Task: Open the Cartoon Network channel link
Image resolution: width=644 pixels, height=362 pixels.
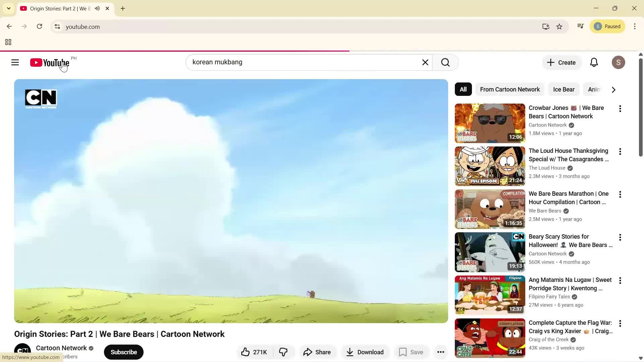Action: click(x=61, y=348)
